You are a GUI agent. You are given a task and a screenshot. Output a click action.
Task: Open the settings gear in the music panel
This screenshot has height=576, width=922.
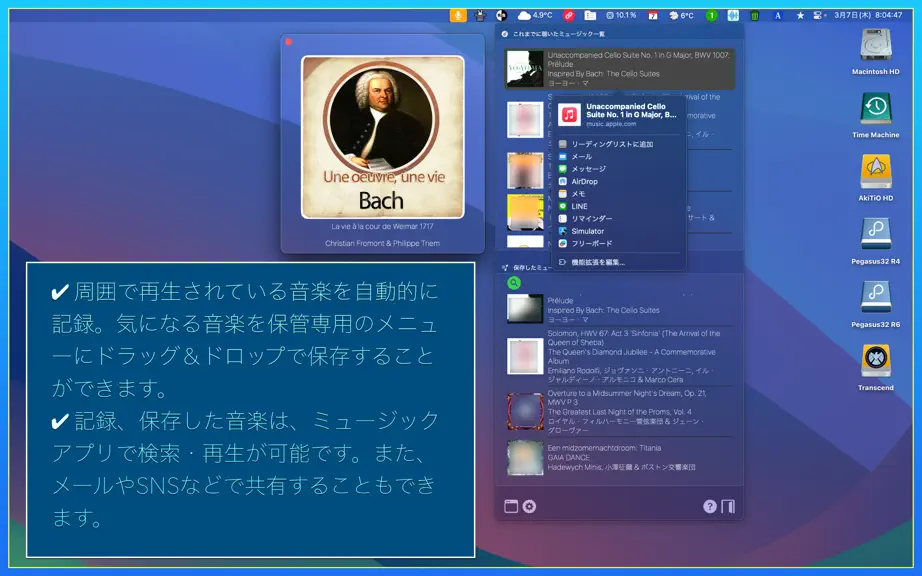click(x=529, y=506)
